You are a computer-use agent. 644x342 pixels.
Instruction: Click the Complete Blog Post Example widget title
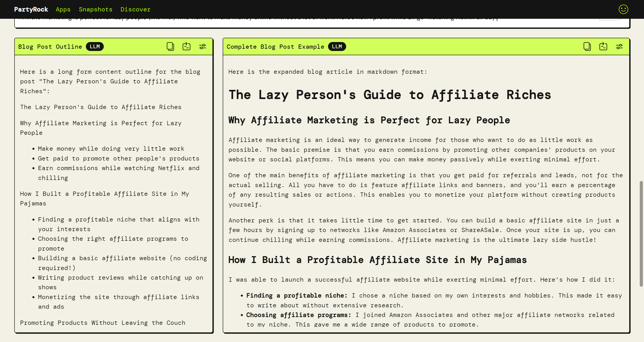(275, 46)
